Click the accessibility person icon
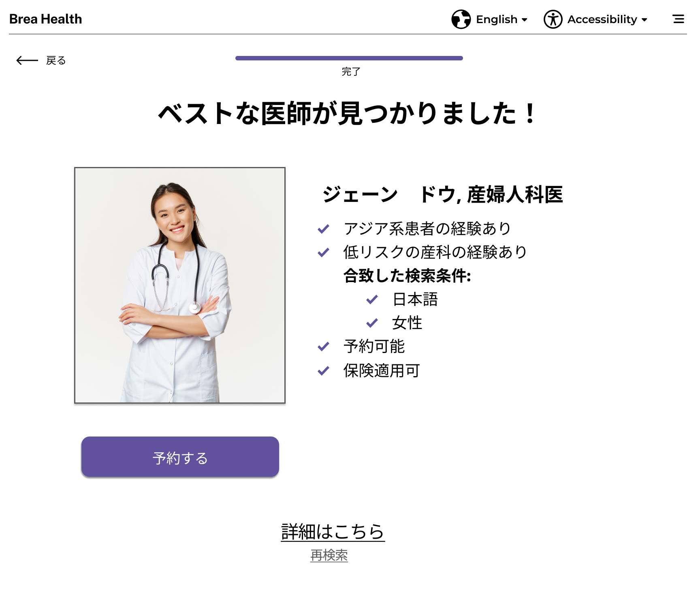The height and width of the screenshot is (597, 700). point(553,19)
